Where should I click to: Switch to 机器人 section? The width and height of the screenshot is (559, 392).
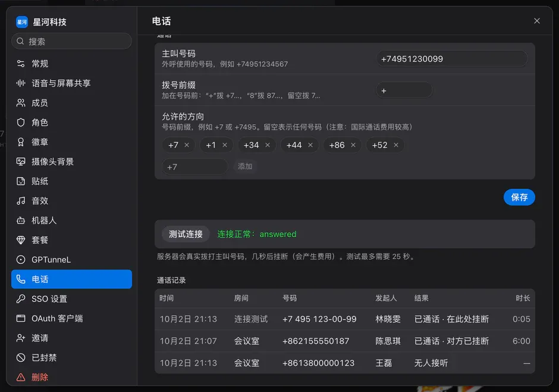(x=71, y=220)
